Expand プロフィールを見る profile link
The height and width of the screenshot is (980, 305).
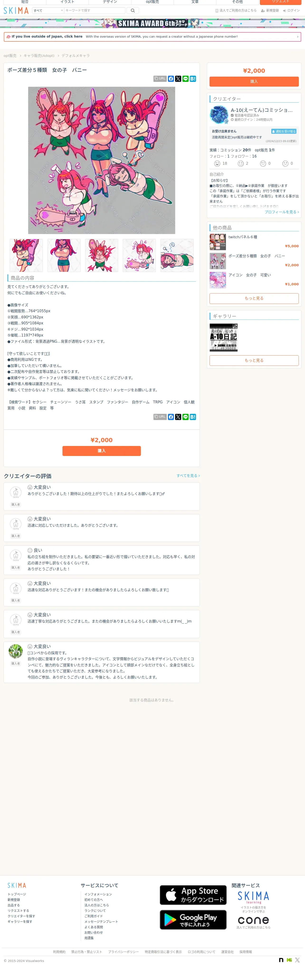tap(282, 212)
